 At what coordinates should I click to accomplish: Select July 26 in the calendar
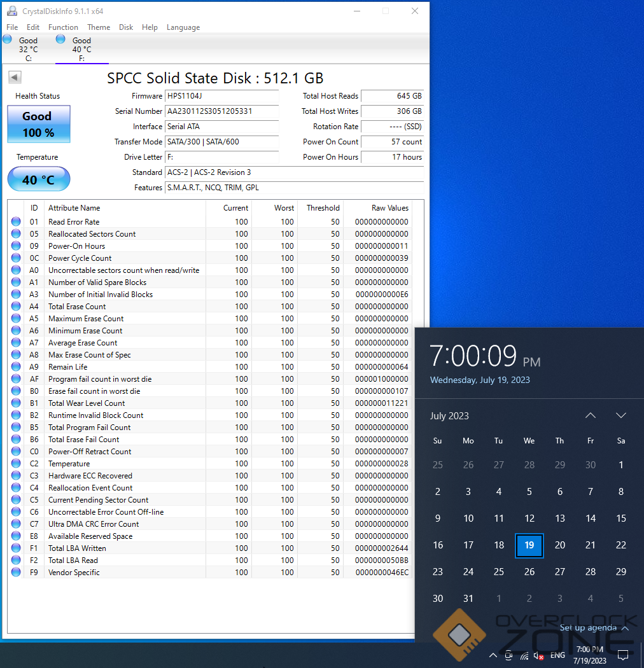pyautogui.click(x=529, y=572)
